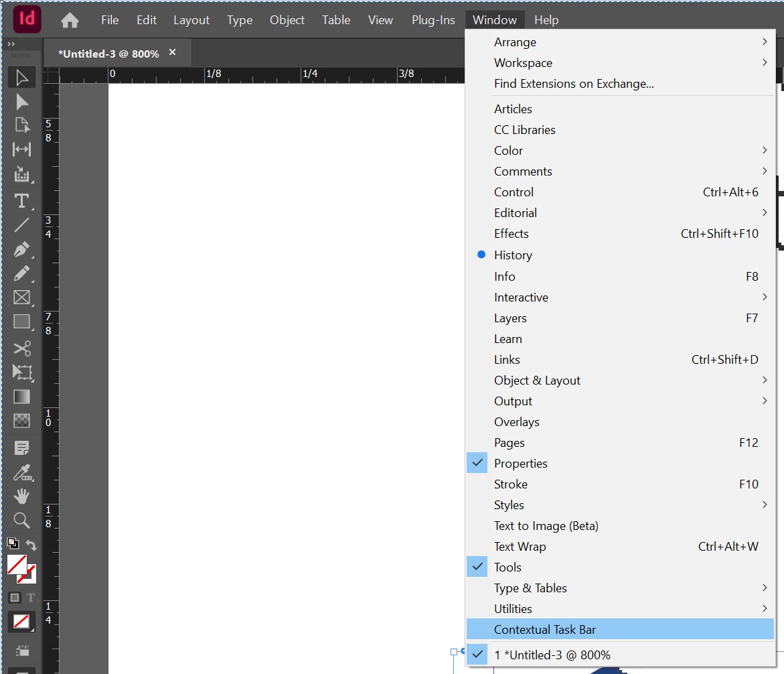
Task: Open the Workspace submenu
Action: [523, 62]
